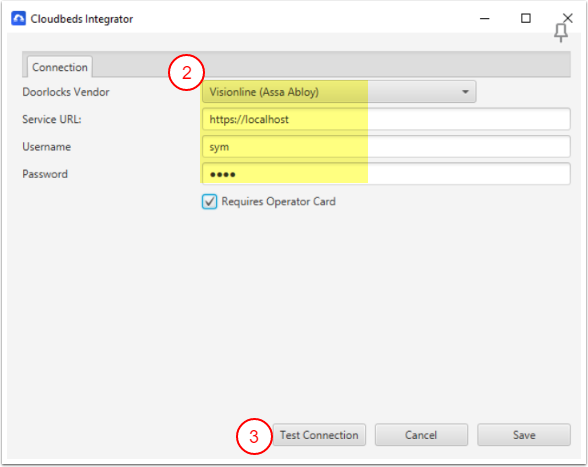Click the Password label text
The height and width of the screenshot is (467, 588).
[x=45, y=174]
